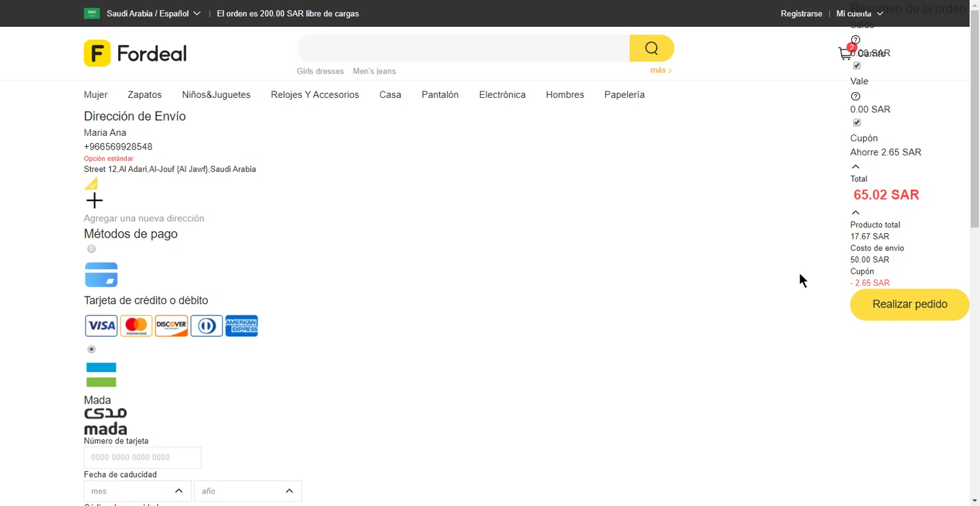
Task: Click the 65.02 SAR total amount
Action: (x=887, y=195)
